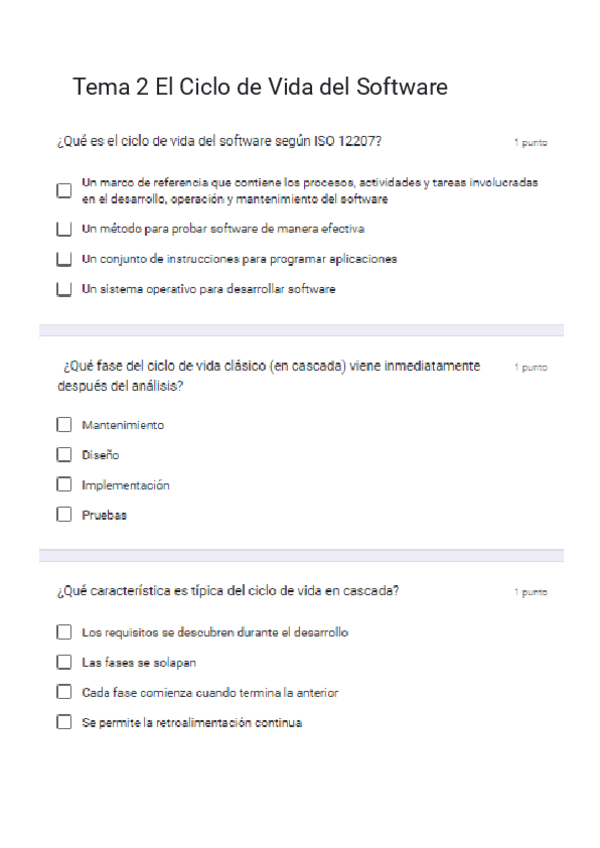Viewport: 600px width, 848px height.
Task: Click the 'característica típica' cascada question text
Action: click(x=228, y=590)
